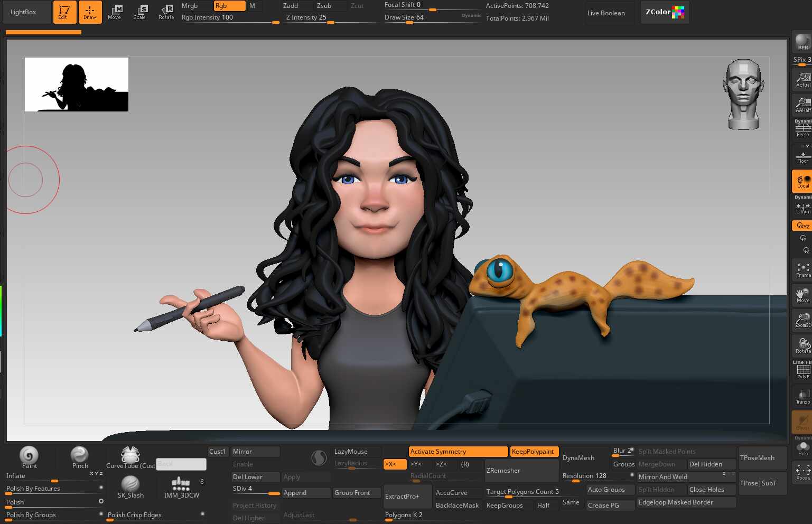Toggle the >Y< symmetry axis
The image size is (812, 524).
[416, 464]
